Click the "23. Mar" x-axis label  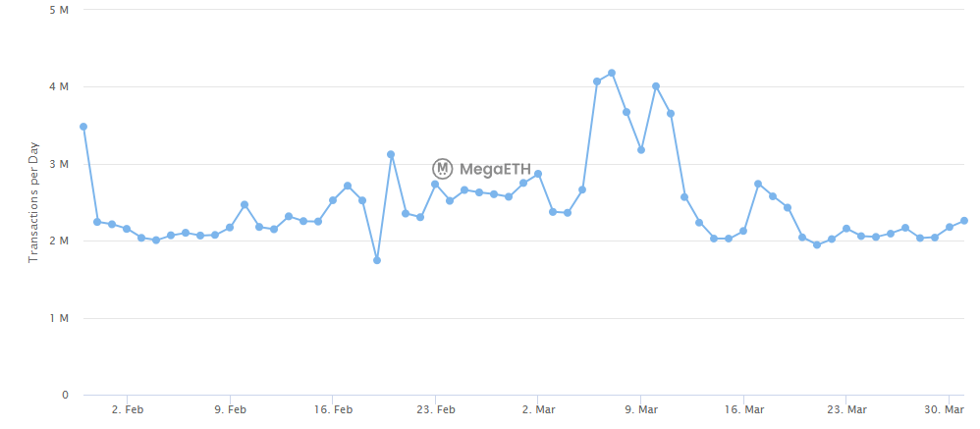coord(846,409)
